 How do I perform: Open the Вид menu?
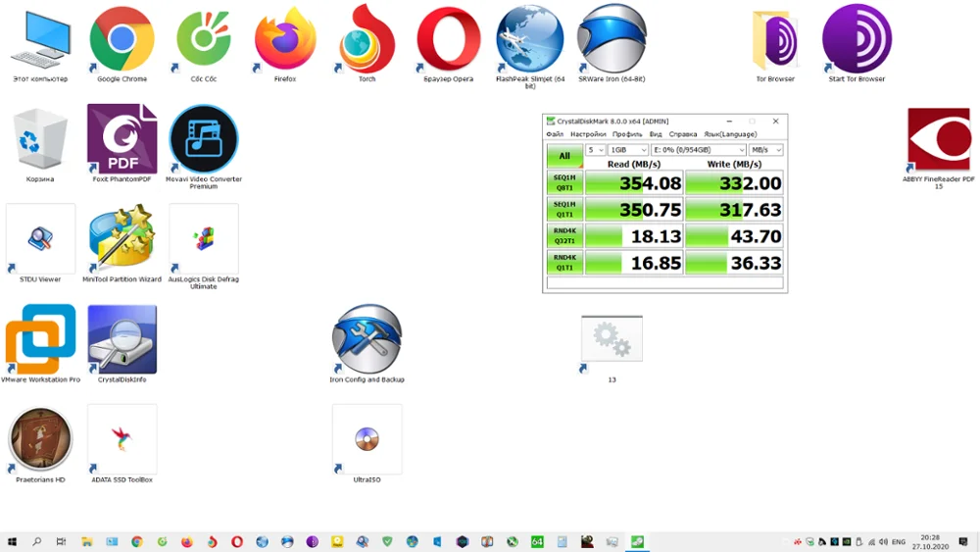point(656,134)
